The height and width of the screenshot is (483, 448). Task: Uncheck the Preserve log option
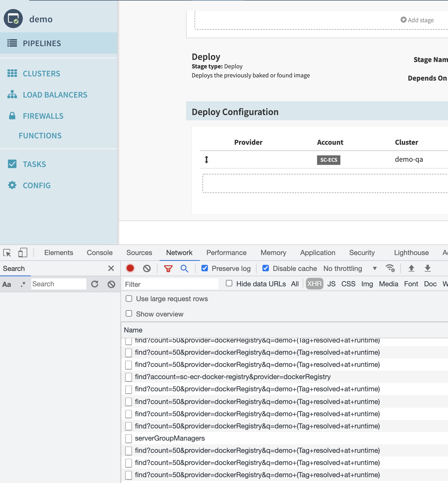point(204,268)
